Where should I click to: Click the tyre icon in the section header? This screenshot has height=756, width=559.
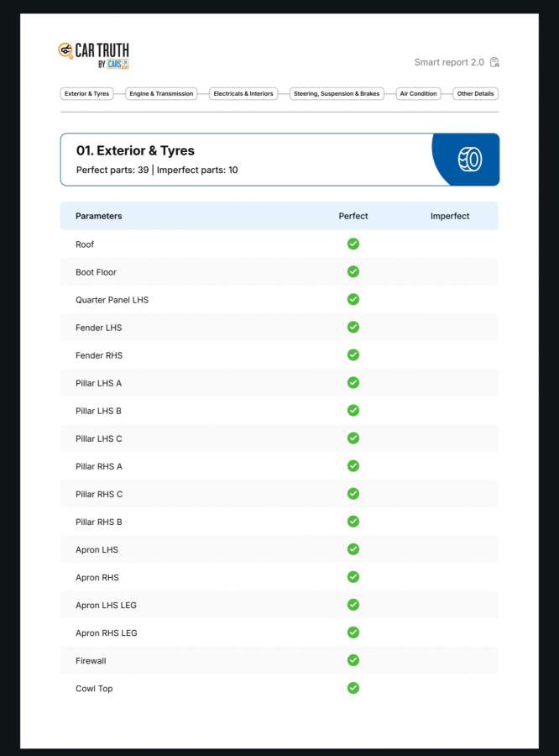tap(470, 159)
